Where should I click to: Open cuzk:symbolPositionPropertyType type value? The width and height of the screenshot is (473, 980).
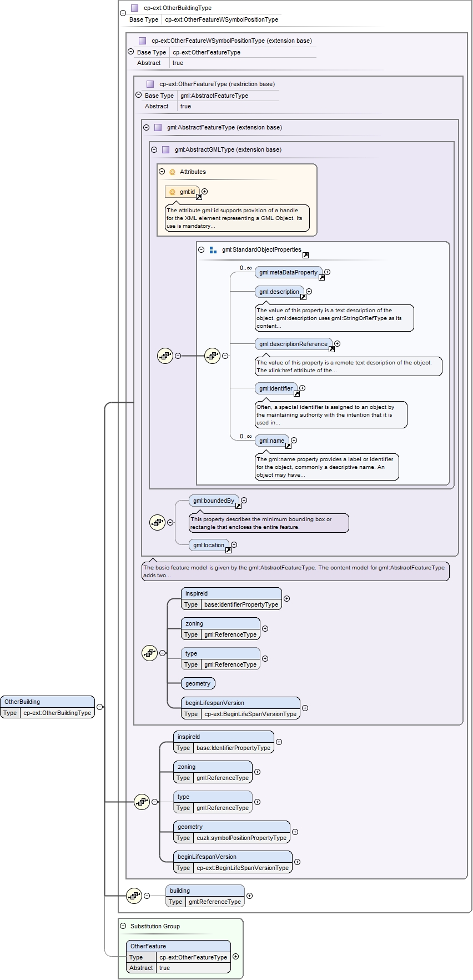241,838
